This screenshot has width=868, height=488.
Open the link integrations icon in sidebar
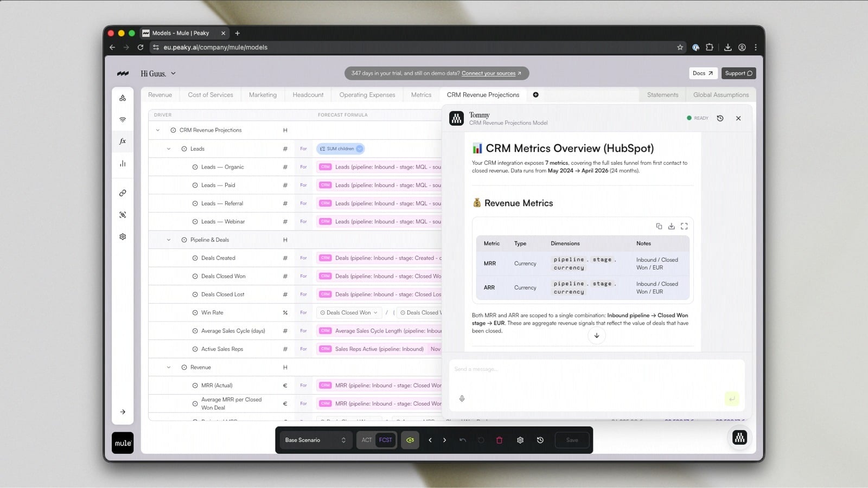coord(123,193)
